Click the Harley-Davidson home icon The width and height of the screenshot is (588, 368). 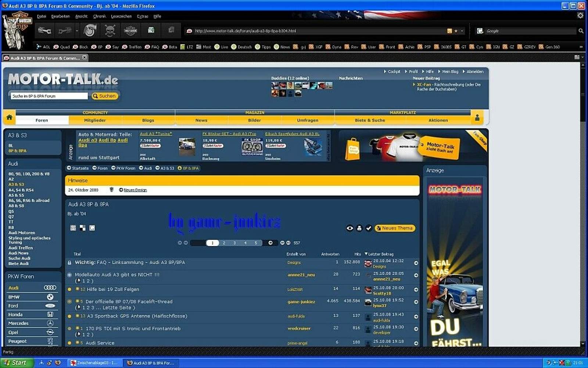tap(130, 31)
